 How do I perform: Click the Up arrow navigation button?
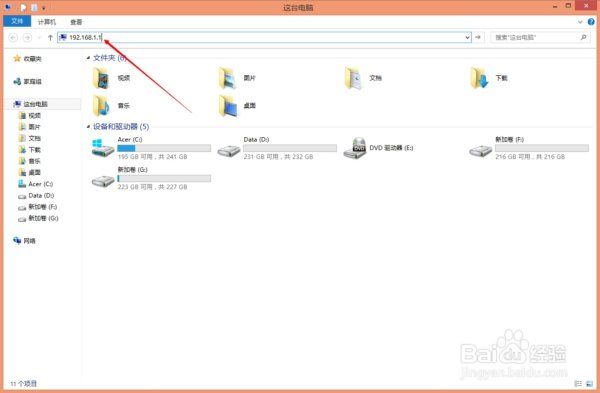point(50,38)
